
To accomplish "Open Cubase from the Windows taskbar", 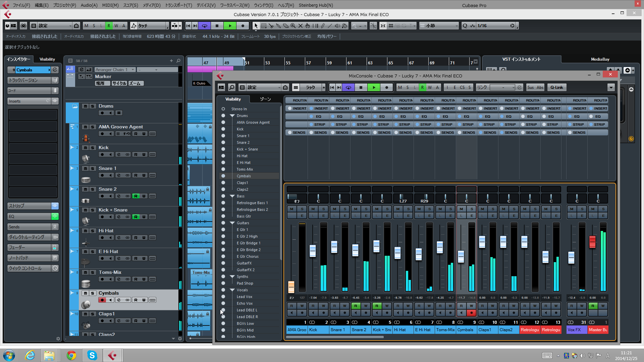I will click(112, 355).
